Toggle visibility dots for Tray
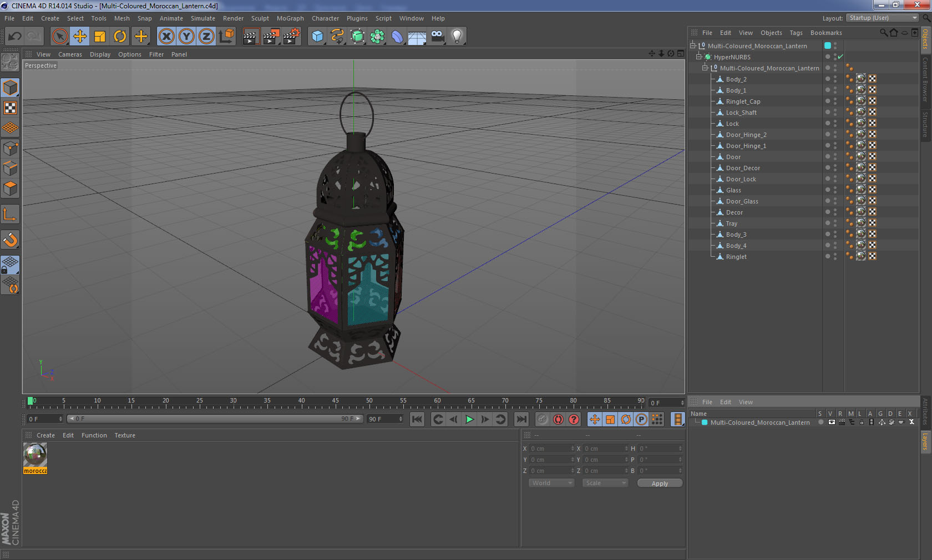The image size is (932, 560). (x=835, y=223)
